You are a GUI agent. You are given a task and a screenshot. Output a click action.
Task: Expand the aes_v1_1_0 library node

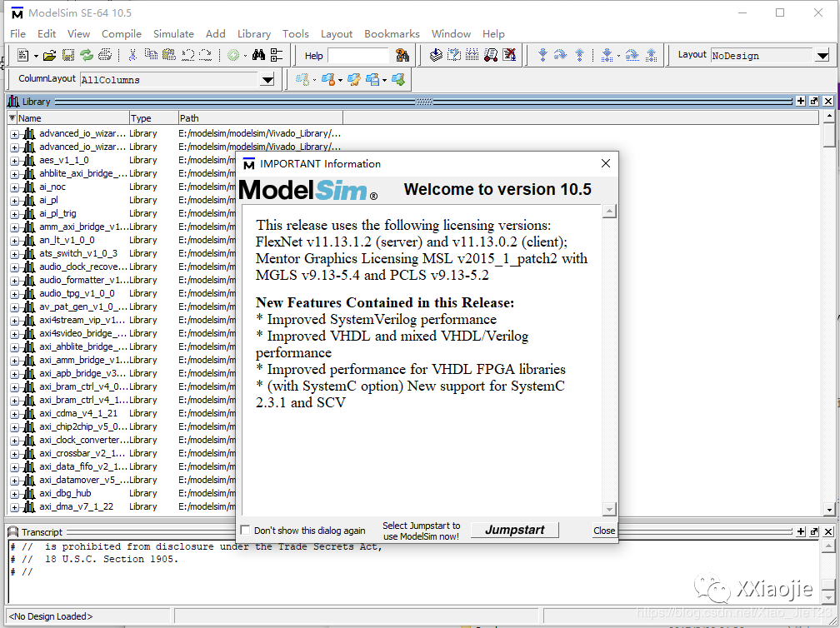(x=14, y=161)
